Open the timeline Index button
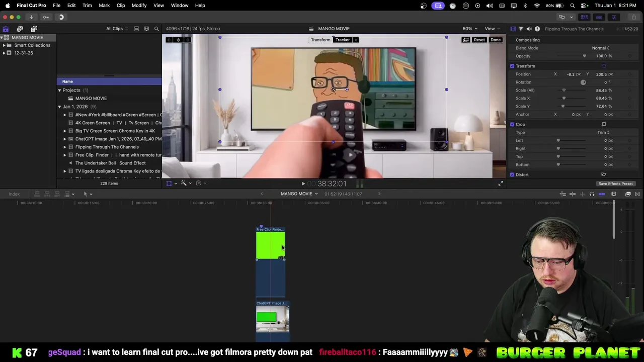644x362 pixels. tap(14, 194)
